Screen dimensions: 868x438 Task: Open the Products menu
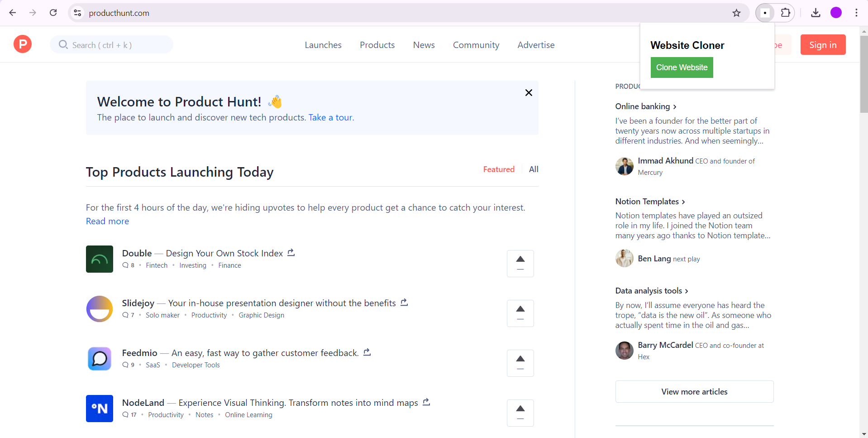coord(377,45)
